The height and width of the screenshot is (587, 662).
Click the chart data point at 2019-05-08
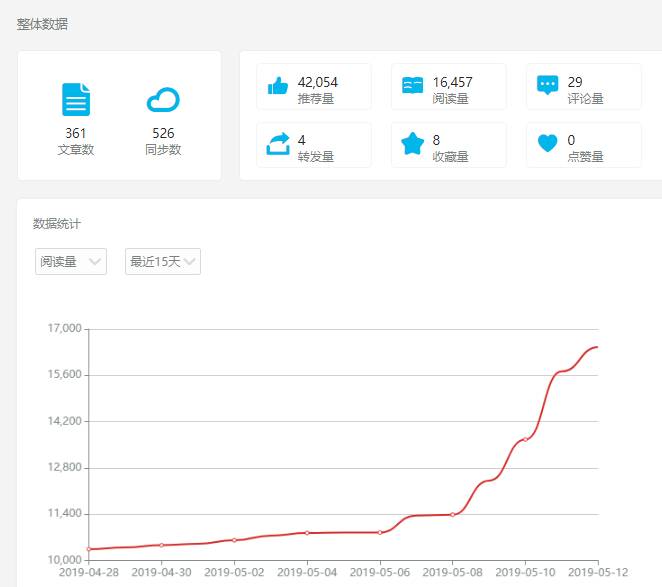453,514
